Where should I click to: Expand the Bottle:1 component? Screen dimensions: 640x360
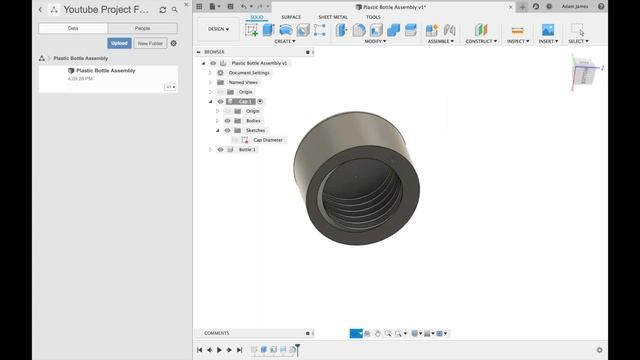(211, 150)
